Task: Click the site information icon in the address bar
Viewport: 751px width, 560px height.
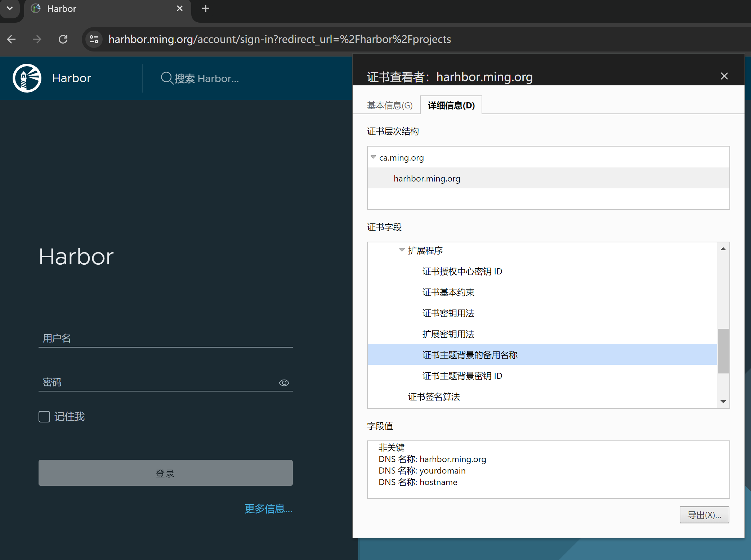Action: tap(94, 39)
